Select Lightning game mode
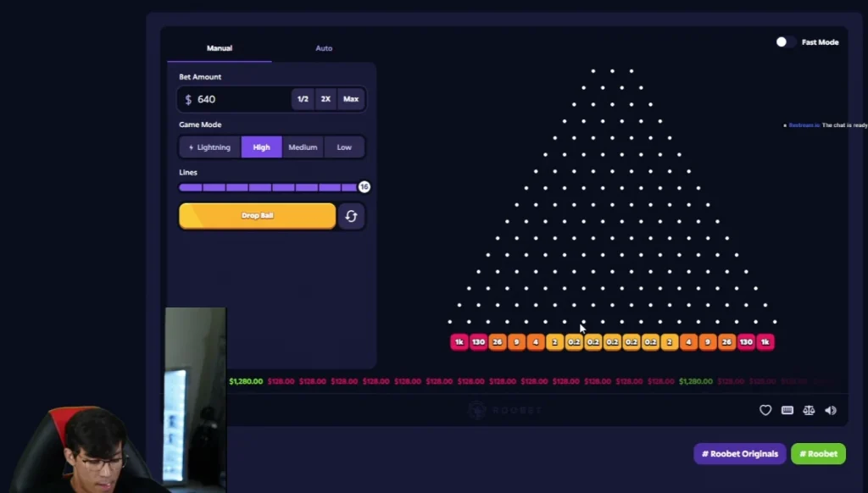Viewport: 868px width, 493px height. tap(210, 147)
